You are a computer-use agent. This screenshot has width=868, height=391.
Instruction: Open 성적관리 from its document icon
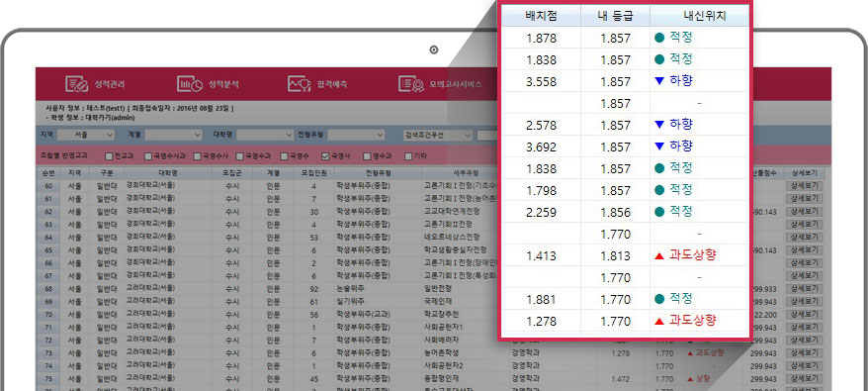pyautogui.click(x=76, y=84)
